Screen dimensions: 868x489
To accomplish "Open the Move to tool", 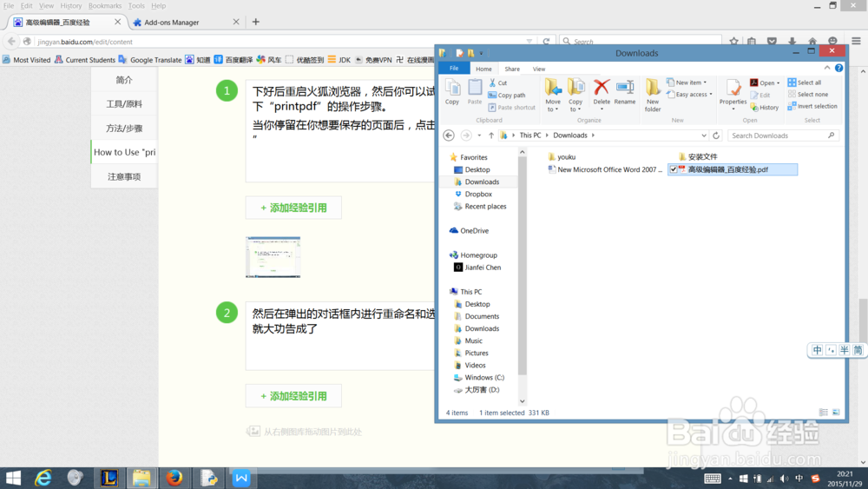I will tap(553, 95).
